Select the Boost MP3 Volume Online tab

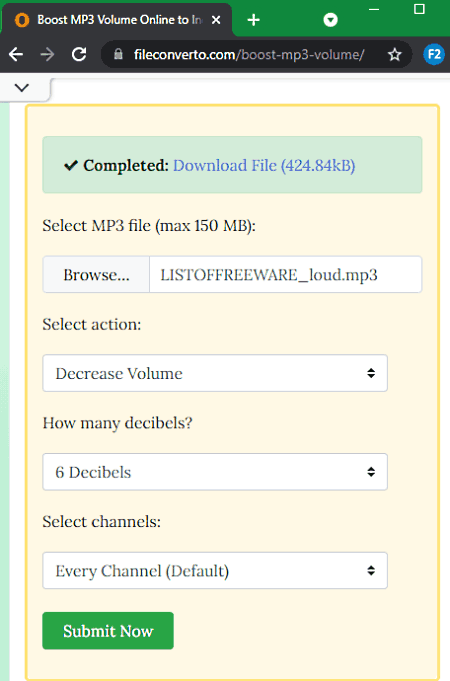[117, 20]
